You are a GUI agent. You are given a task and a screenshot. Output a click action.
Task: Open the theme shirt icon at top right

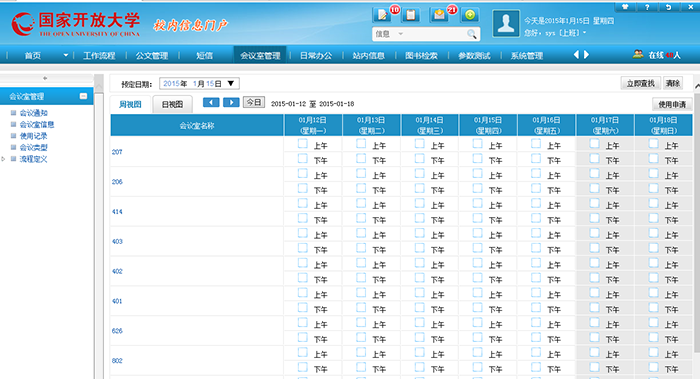tap(625, 7)
